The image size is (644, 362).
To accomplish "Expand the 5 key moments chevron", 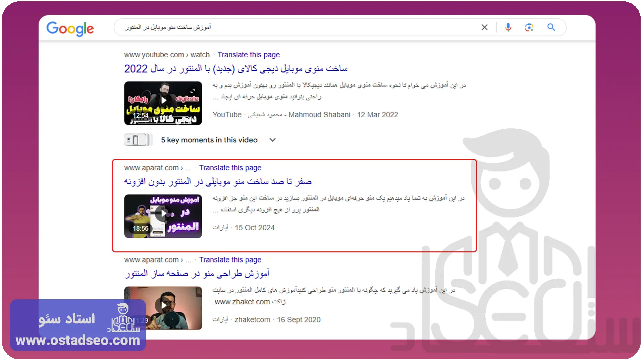I will coord(273,140).
